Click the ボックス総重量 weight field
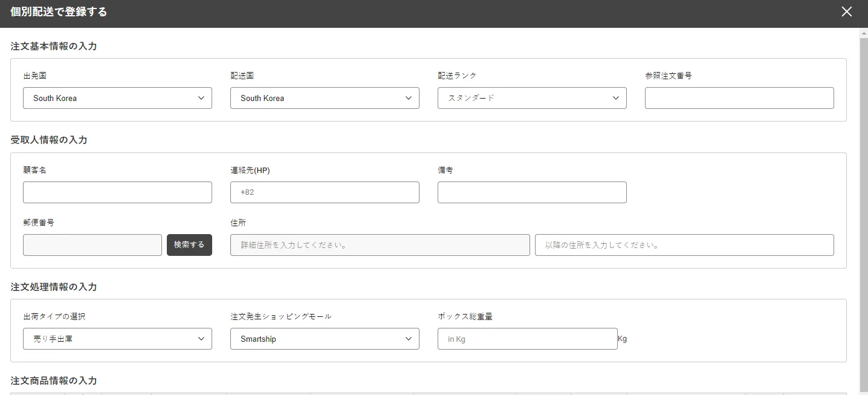Image resolution: width=868 pixels, height=395 pixels. tap(527, 339)
